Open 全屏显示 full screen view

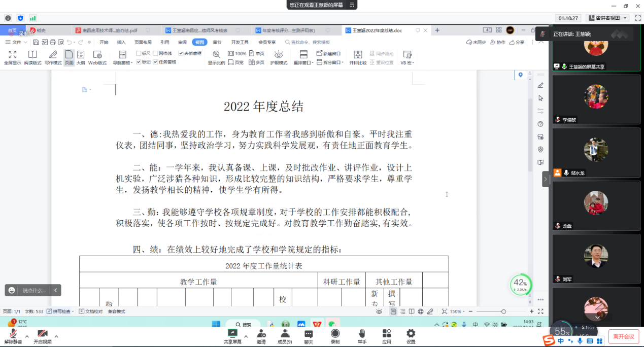(x=13, y=57)
